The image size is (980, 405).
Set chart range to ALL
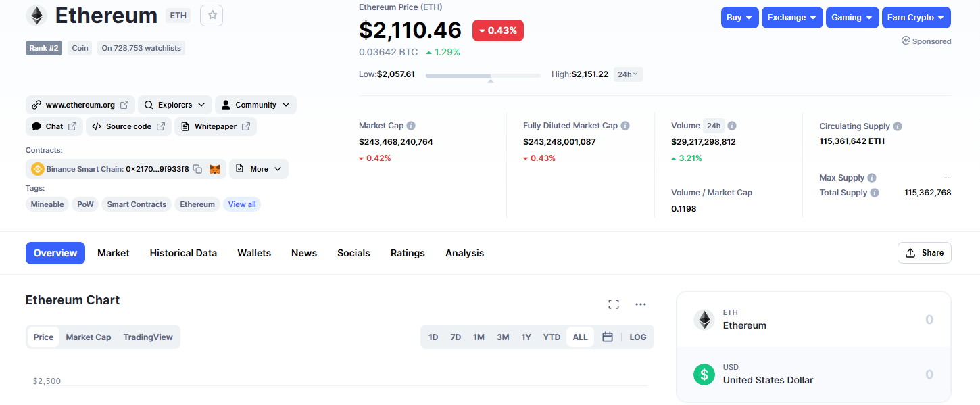[580, 337]
